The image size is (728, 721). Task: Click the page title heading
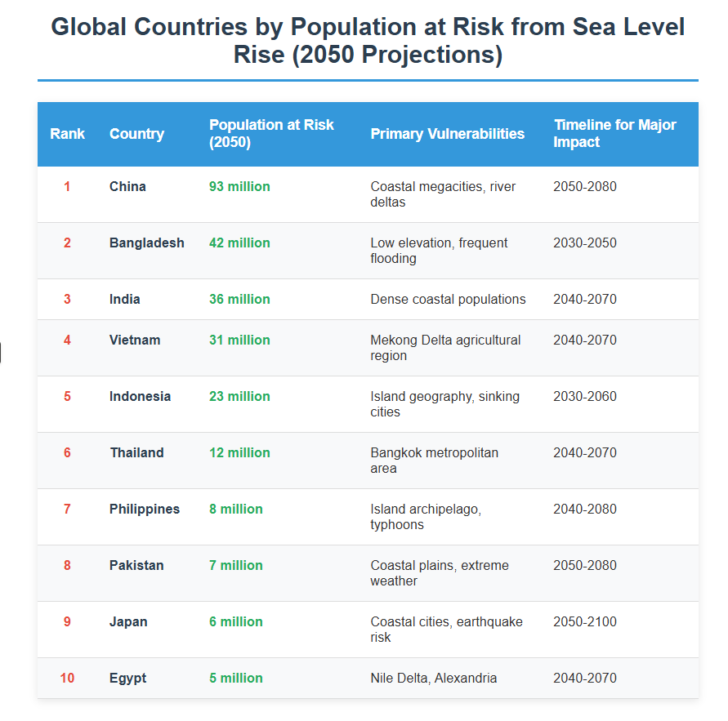(368, 41)
